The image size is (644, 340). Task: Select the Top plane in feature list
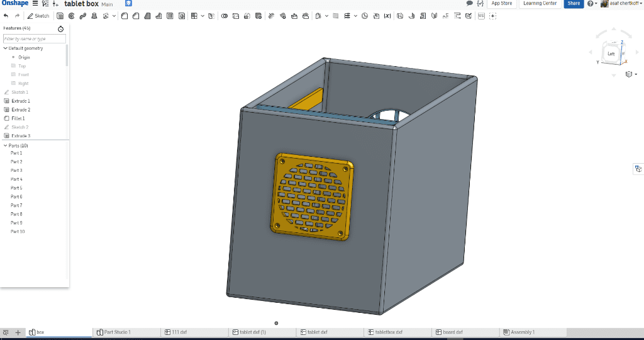[22, 65]
